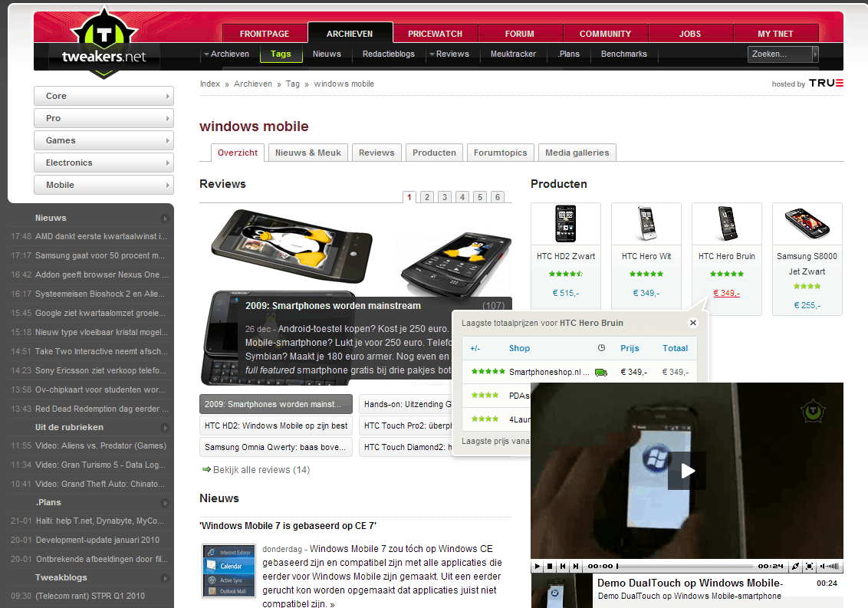The image size is (868, 608).
Task: Open headline 'Windows Mobile 7 is gebaseerd op CE 7'
Action: click(288, 526)
